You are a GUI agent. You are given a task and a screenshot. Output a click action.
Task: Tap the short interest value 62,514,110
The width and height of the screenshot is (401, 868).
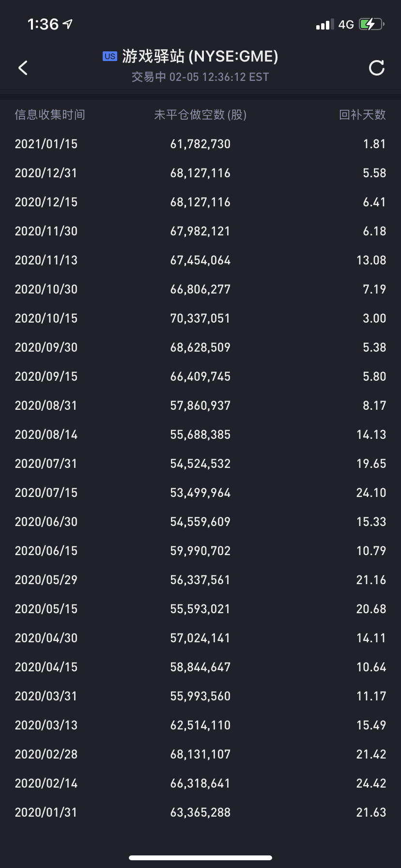coord(200,725)
